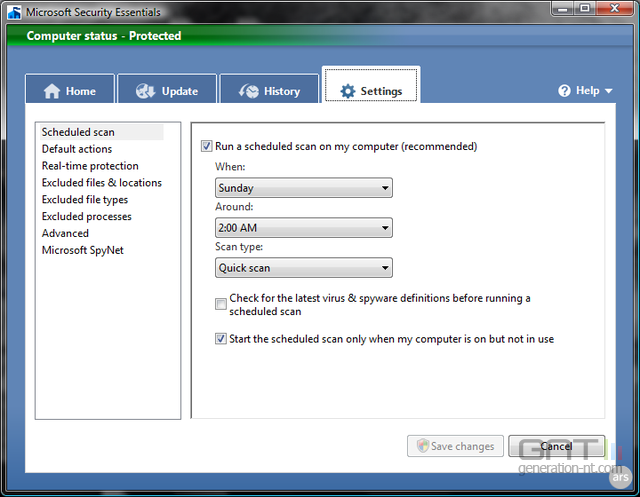Click the Help question mark icon
This screenshot has width=640, height=497.
pos(564,91)
